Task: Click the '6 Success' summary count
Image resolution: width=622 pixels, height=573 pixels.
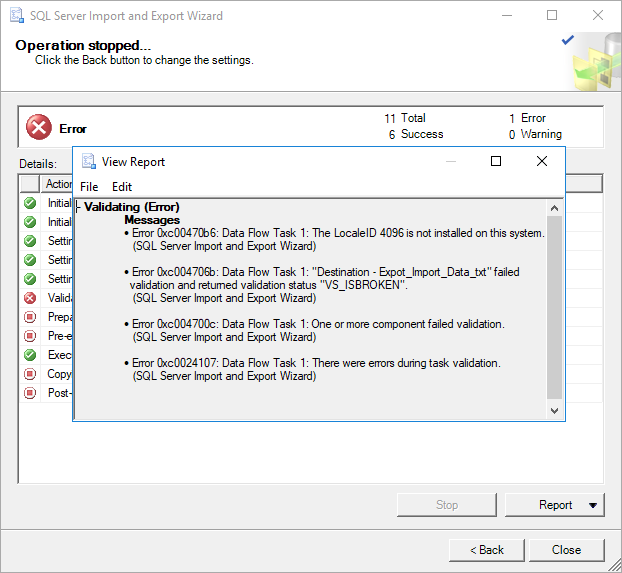Action: 416,134
